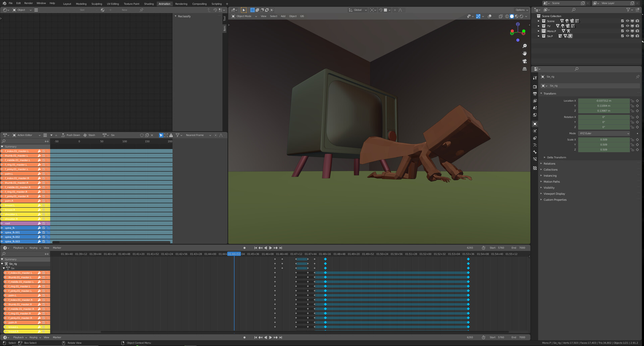Screen dimensions: 644x346
Task: Click the Scale X value slider
Action: [603, 140]
